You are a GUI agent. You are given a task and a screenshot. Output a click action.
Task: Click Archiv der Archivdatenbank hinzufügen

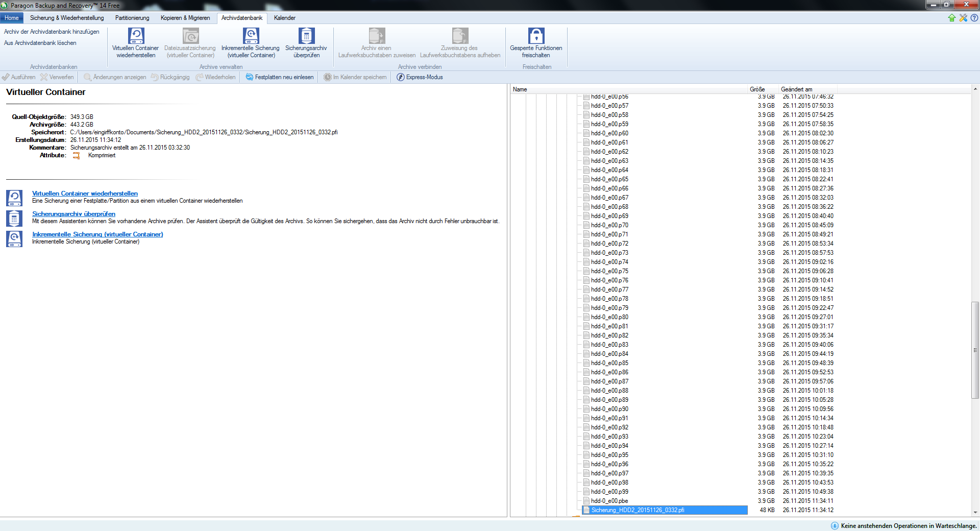[52, 32]
